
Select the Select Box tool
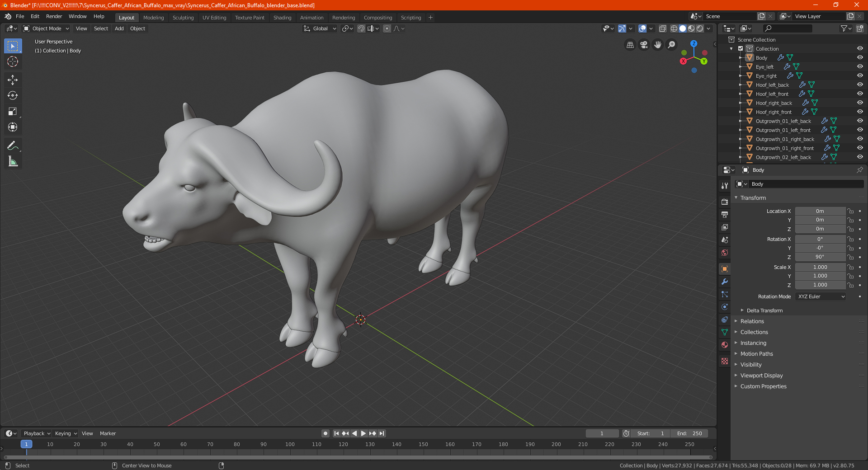(x=13, y=46)
